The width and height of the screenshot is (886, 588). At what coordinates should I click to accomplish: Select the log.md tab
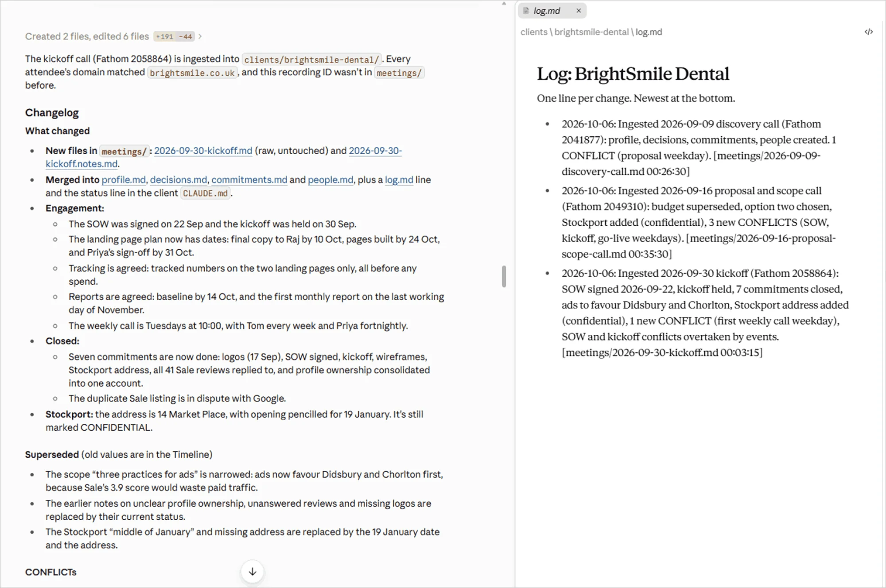point(552,11)
